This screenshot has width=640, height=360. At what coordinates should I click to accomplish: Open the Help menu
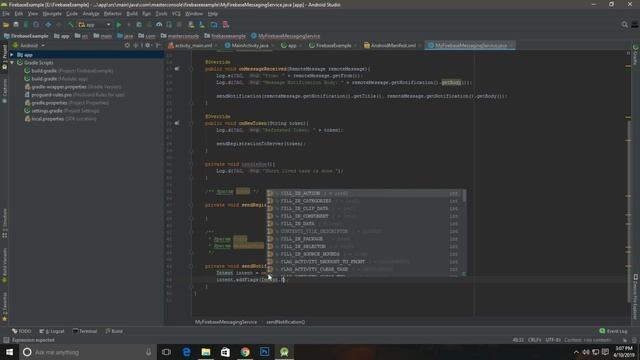(213, 13)
